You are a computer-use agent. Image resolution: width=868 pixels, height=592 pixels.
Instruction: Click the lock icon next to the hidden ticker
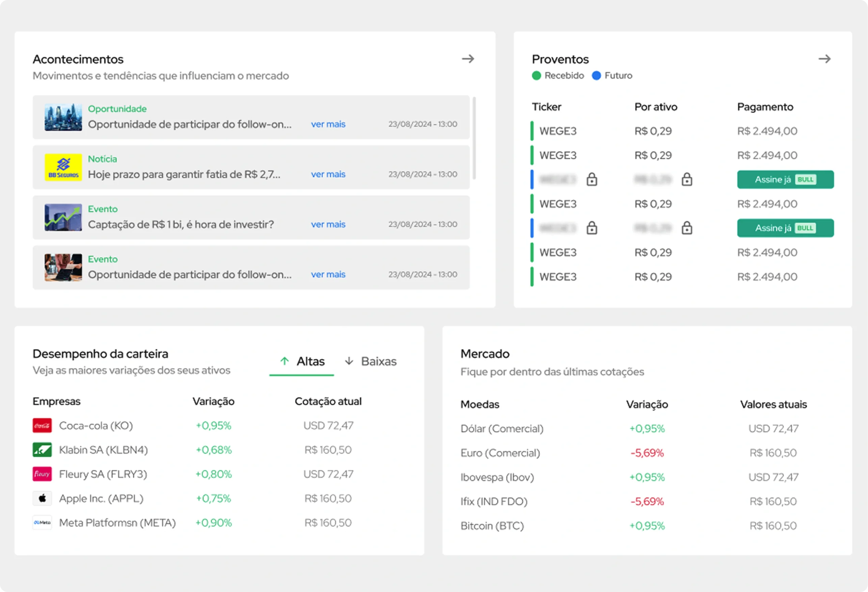coord(592,179)
